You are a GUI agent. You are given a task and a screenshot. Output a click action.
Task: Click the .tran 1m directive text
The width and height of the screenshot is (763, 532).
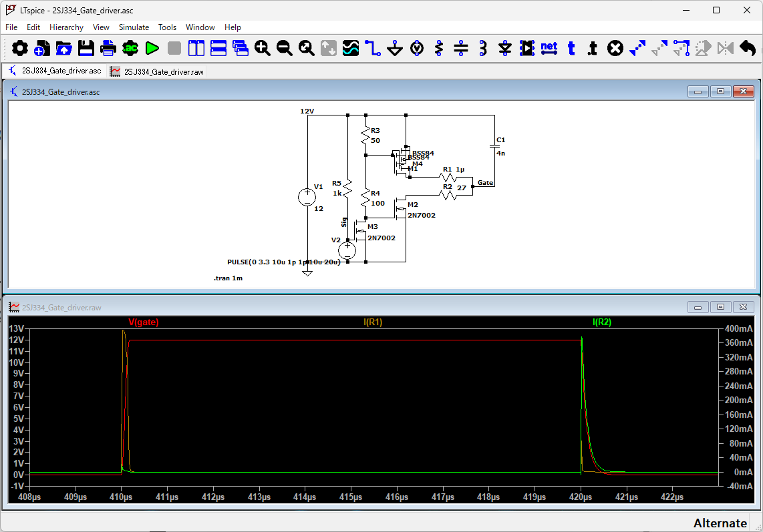tap(228, 278)
